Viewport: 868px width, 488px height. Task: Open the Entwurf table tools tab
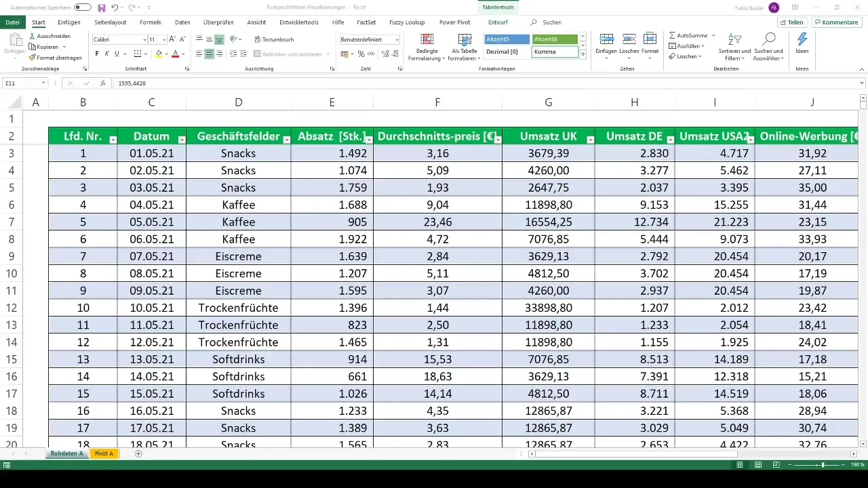click(x=498, y=22)
